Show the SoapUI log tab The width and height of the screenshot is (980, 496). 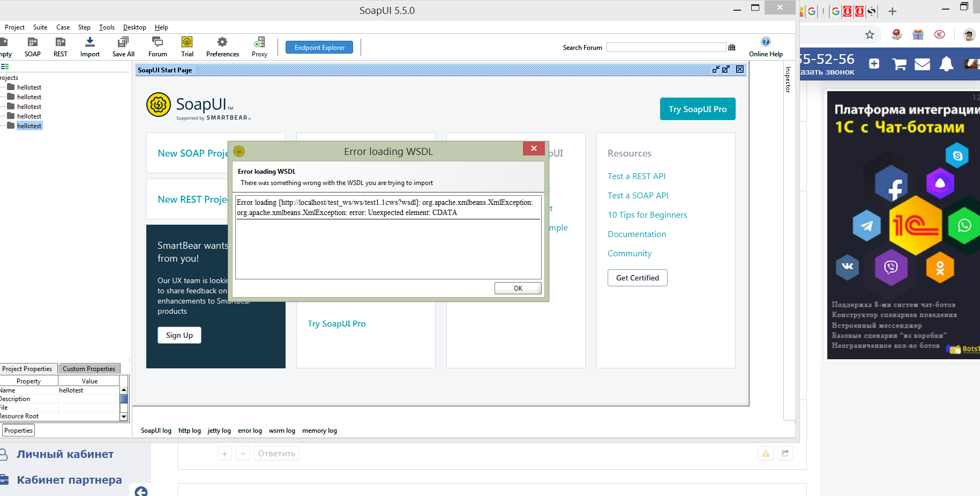156,431
